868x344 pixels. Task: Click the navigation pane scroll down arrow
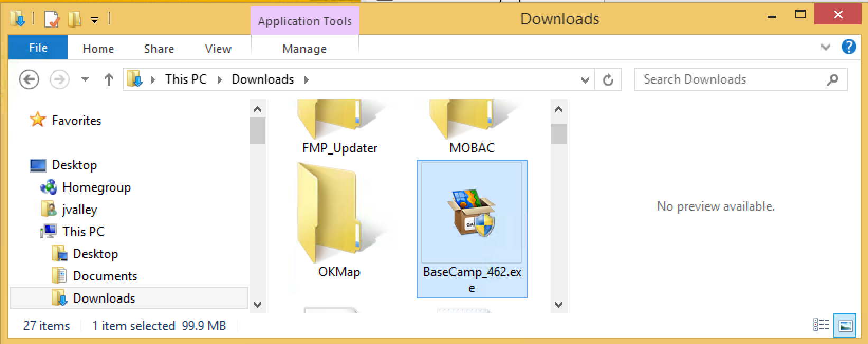(257, 304)
